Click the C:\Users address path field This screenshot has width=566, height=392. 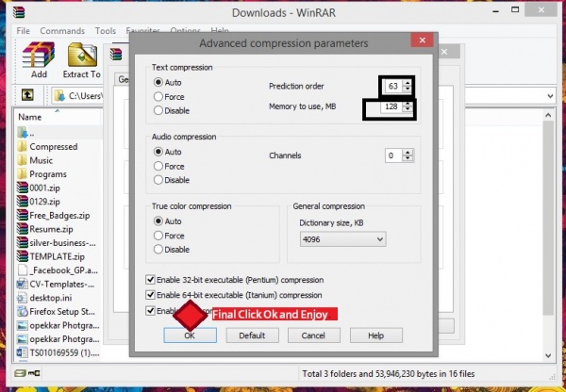[x=77, y=96]
